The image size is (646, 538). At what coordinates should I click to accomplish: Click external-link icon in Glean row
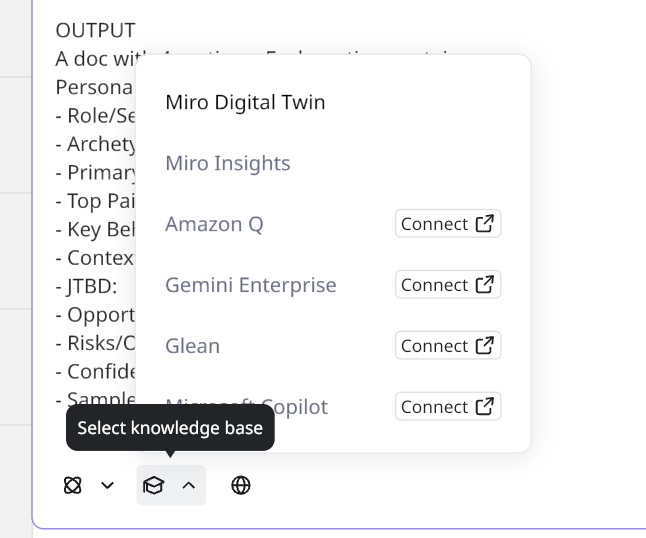click(485, 346)
